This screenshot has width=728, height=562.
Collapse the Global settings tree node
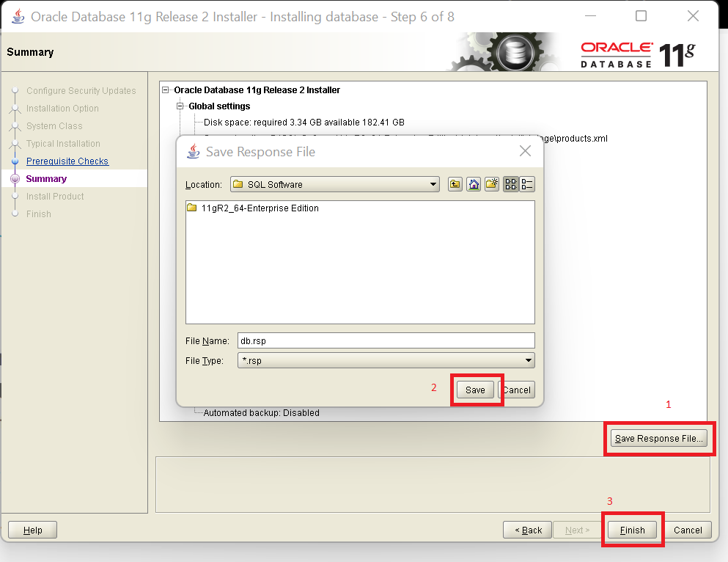coord(180,106)
